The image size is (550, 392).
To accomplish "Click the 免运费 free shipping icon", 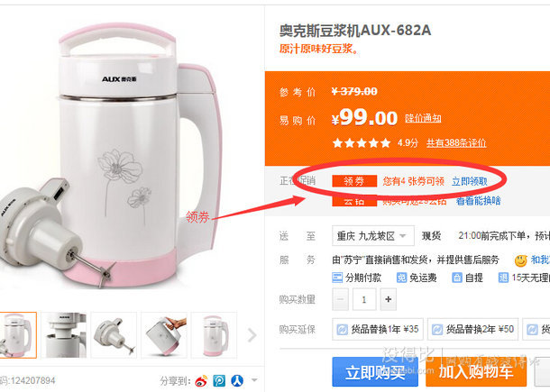I will point(401,278).
